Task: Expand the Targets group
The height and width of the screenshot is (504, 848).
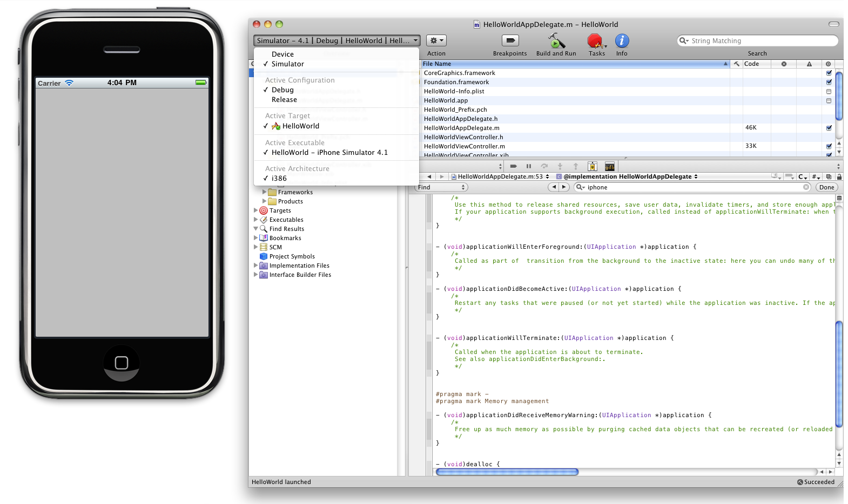Action: [x=256, y=210]
